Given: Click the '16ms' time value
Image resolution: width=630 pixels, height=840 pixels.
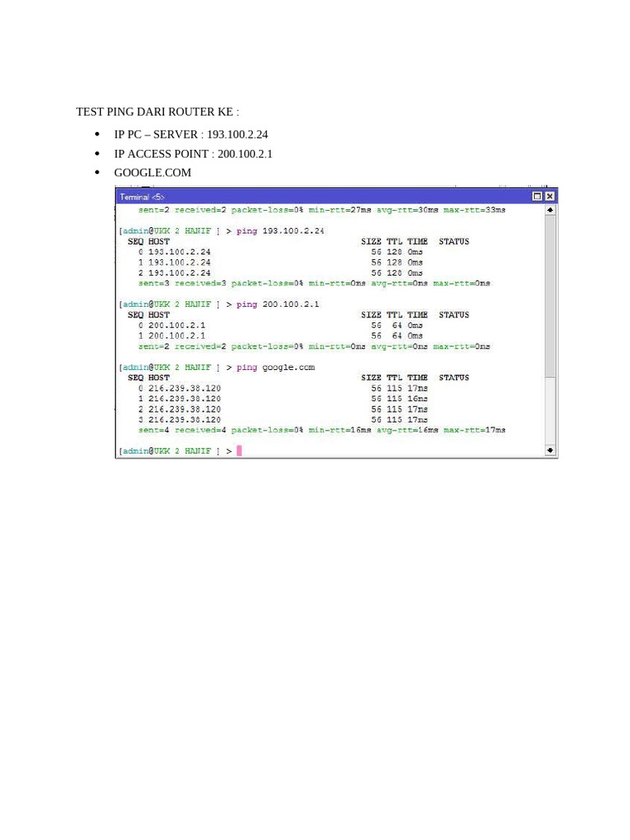Looking at the screenshot, I should pos(418,399).
